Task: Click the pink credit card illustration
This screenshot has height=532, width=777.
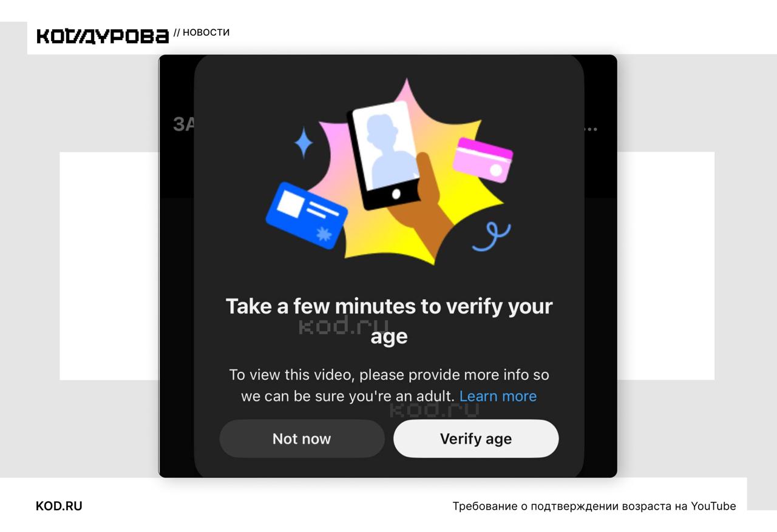Action: (483, 160)
